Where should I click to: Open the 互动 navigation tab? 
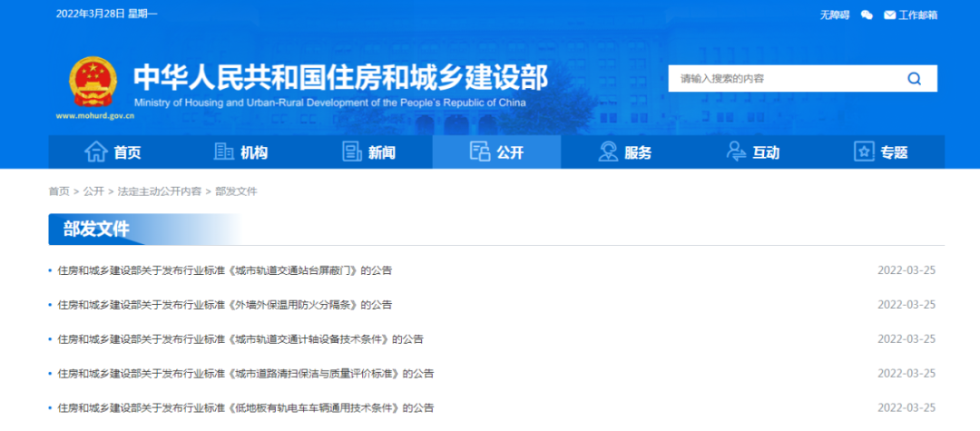point(752,152)
